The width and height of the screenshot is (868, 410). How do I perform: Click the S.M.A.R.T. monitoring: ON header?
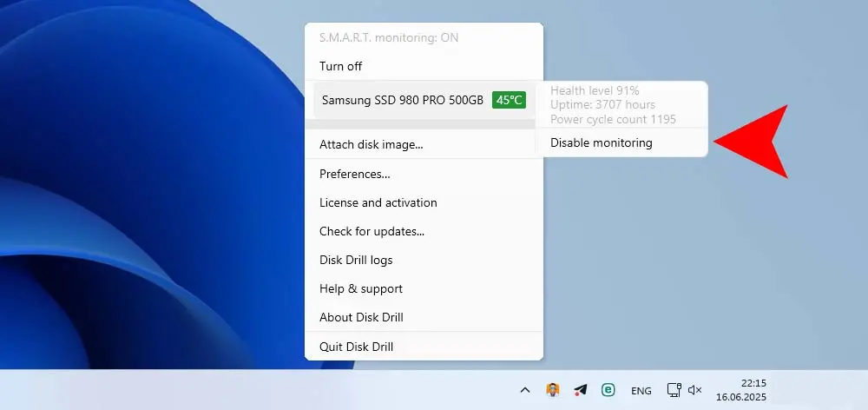point(389,37)
